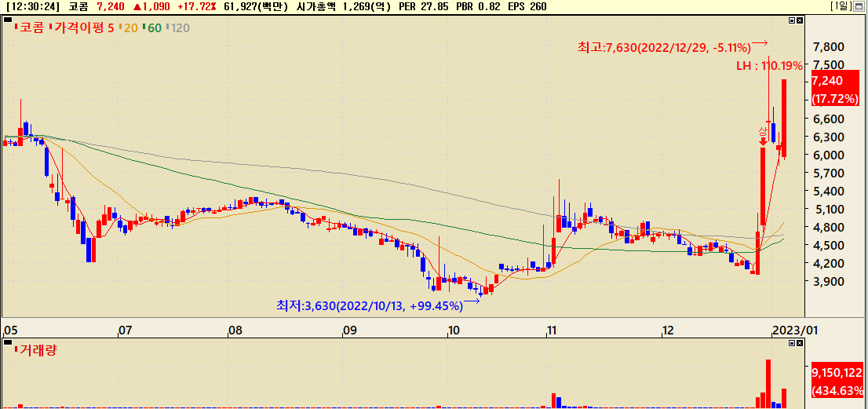Click the +17.72% change rate in header
Screen dimensions: 868x409
click(196, 6)
